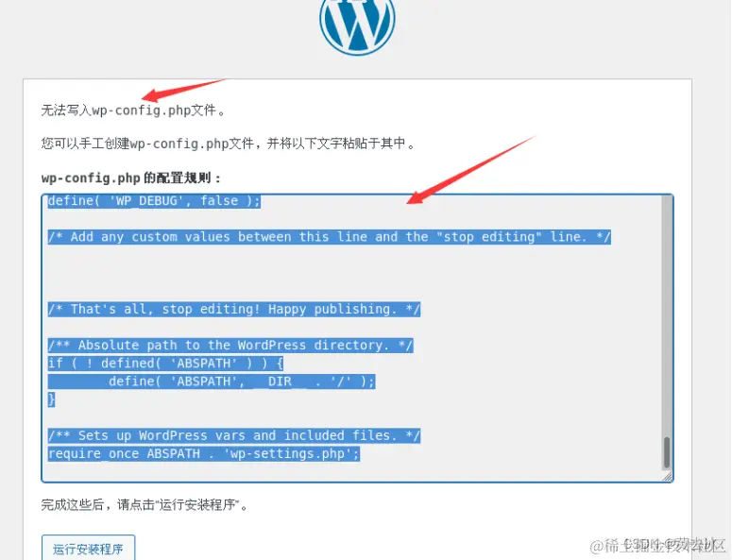
Task: Click the textarea resize handle corner
Action: pyautogui.click(x=667, y=476)
